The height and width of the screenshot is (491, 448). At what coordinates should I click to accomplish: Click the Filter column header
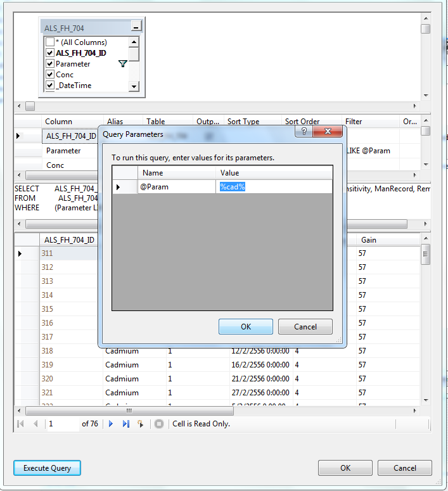(x=371, y=122)
